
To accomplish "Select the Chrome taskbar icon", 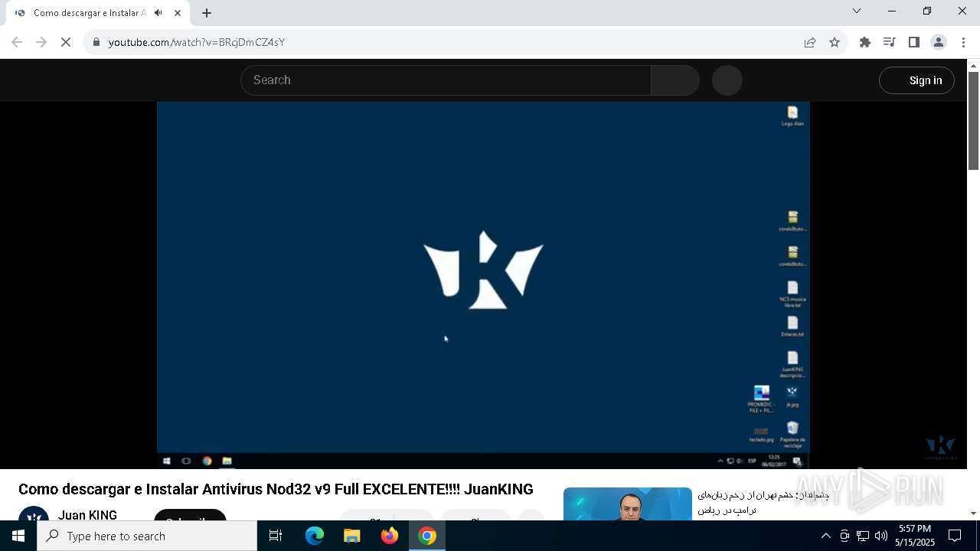I will tap(427, 536).
